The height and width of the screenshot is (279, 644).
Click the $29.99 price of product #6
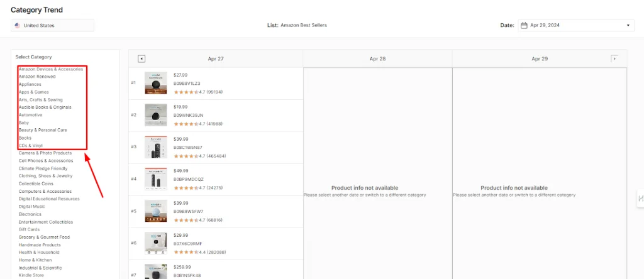point(180,235)
